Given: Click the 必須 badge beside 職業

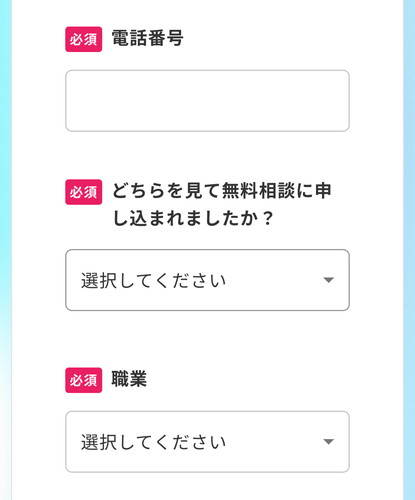Looking at the screenshot, I should click(x=84, y=380).
